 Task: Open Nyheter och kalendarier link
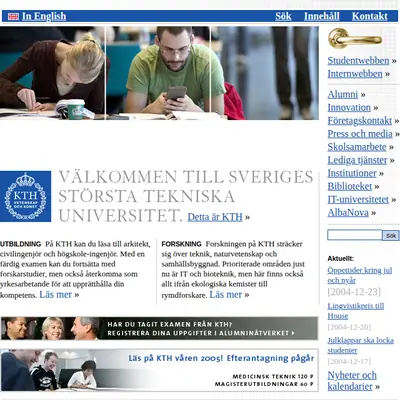pos(352,381)
